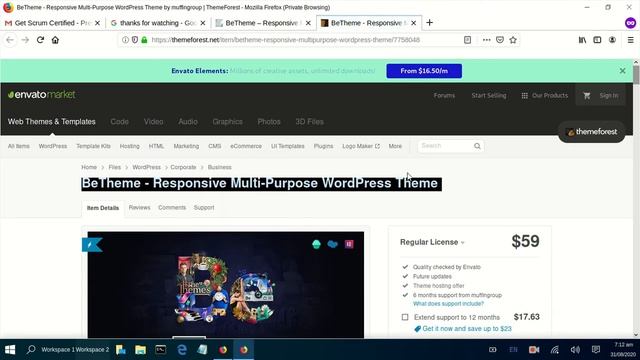This screenshot has width=640, height=360.
Task: Show Firefox sidebars
Action: (597, 40)
